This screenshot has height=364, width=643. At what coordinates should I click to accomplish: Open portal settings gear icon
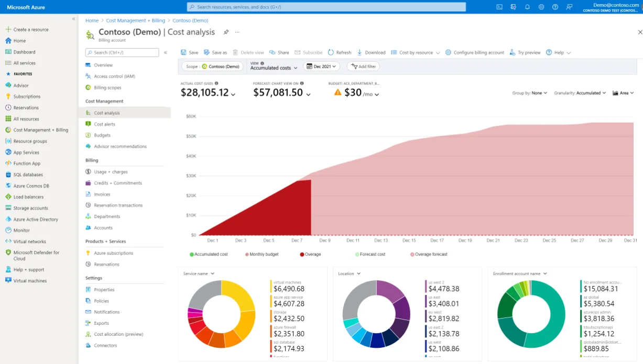(x=541, y=7)
